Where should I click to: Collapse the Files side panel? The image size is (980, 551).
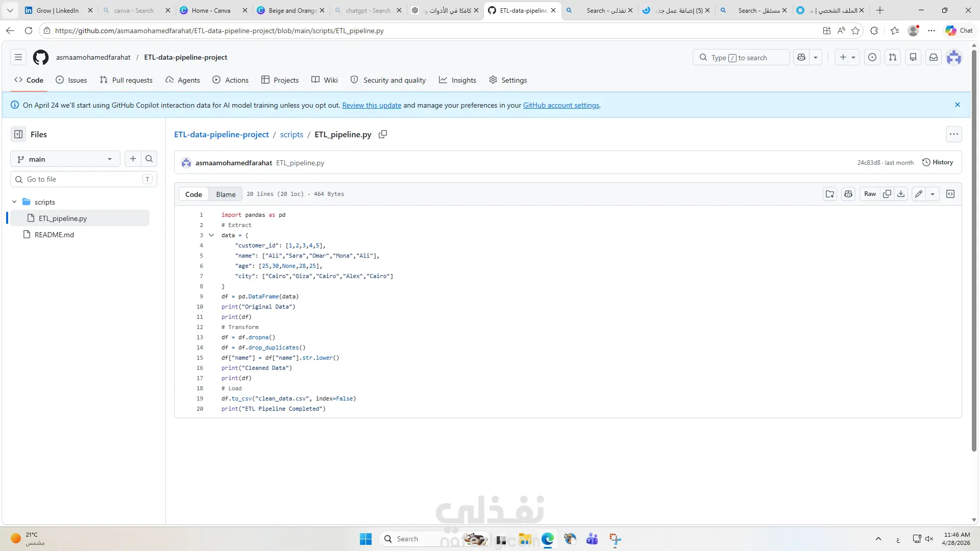coord(18,134)
